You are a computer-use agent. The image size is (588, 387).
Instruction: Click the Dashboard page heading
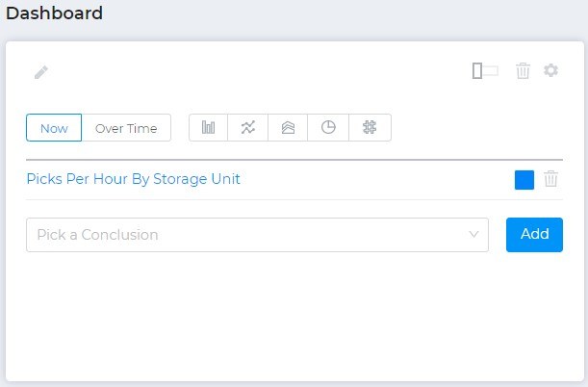pos(55,13)
